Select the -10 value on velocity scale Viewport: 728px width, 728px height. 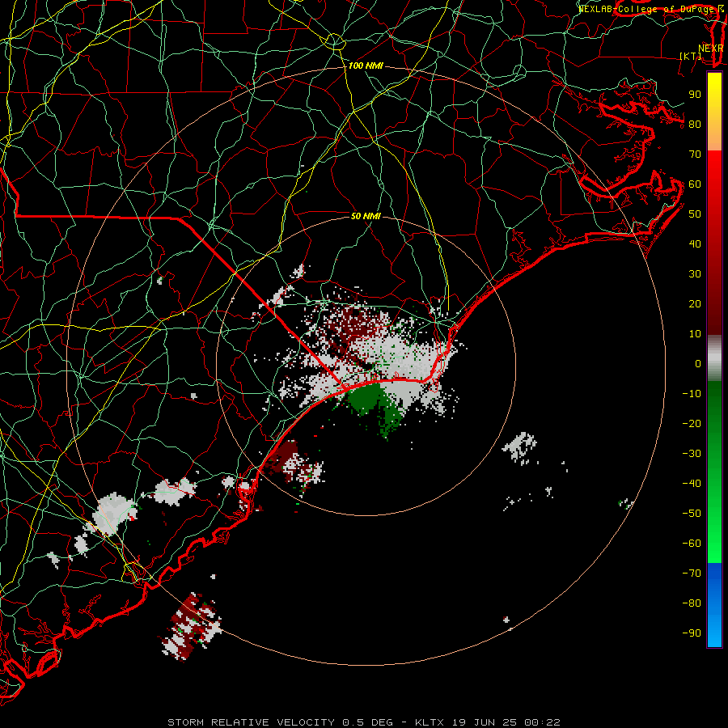click(692, 394)
